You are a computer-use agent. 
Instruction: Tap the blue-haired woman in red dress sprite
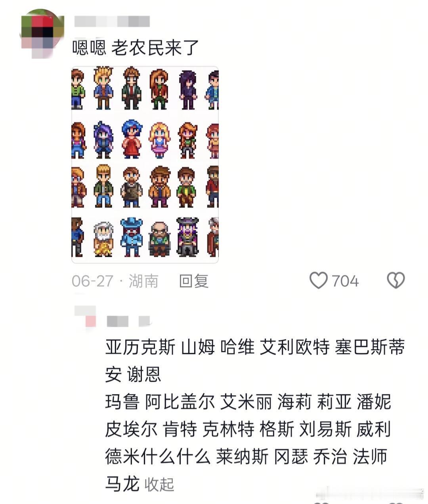click(132, 140)
